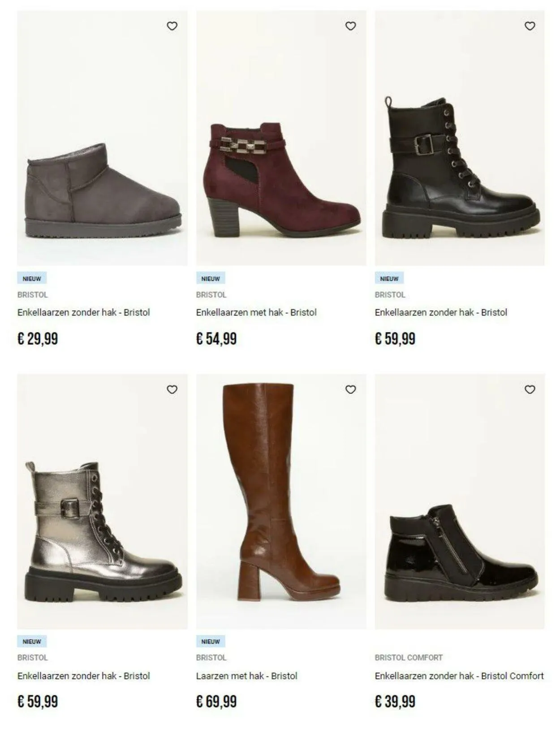Select BRISTOL COMFORT brand label
Image resolution: width=560 pixels, height=738 pixels.
[x=409, y=657]
